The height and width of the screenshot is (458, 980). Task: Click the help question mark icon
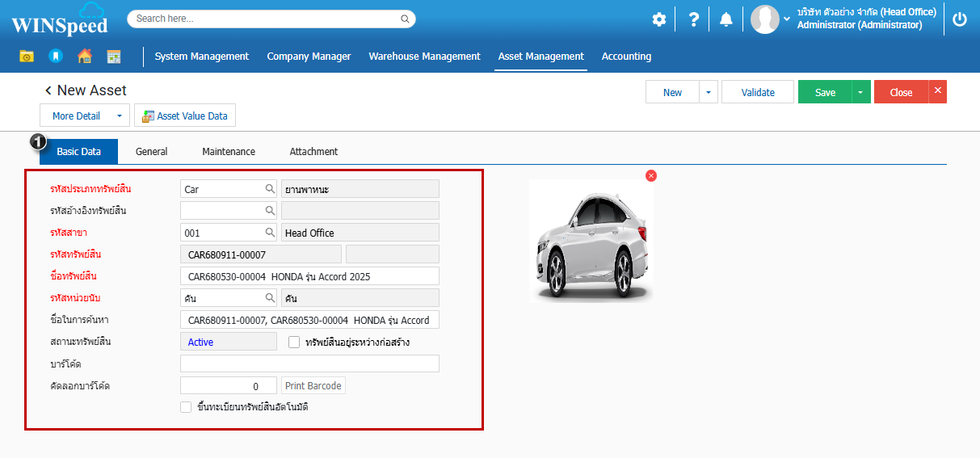pyautogui.click(x=693, y=19)
